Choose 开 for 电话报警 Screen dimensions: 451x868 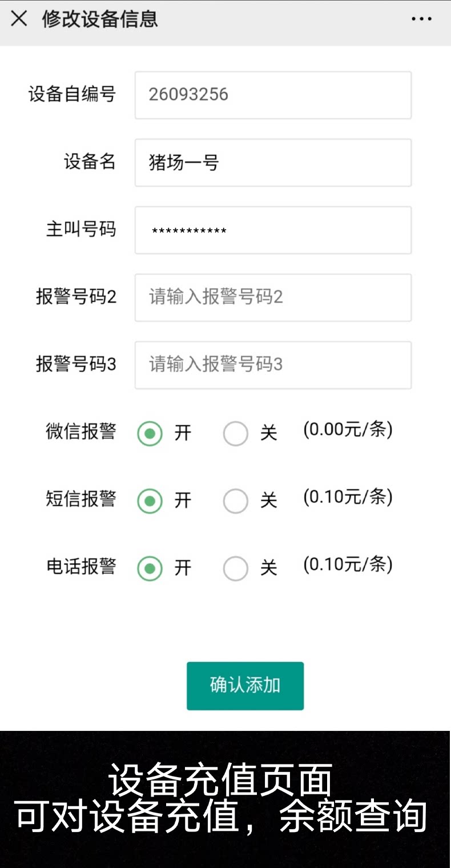point(150,569)
